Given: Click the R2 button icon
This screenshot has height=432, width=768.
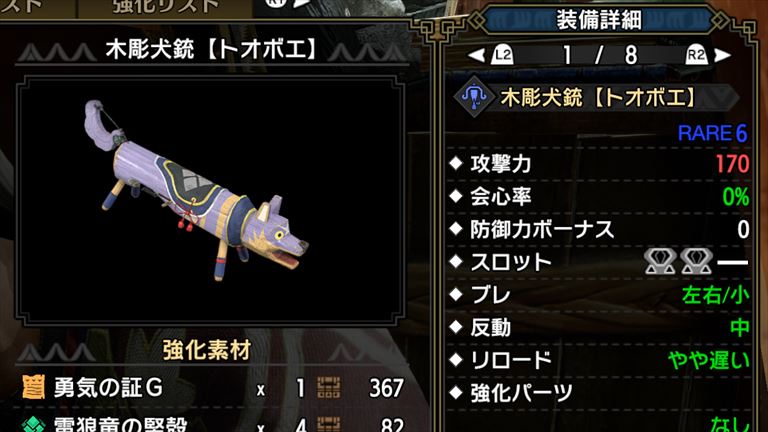Looking at the screenshot, I should point(696,55).
